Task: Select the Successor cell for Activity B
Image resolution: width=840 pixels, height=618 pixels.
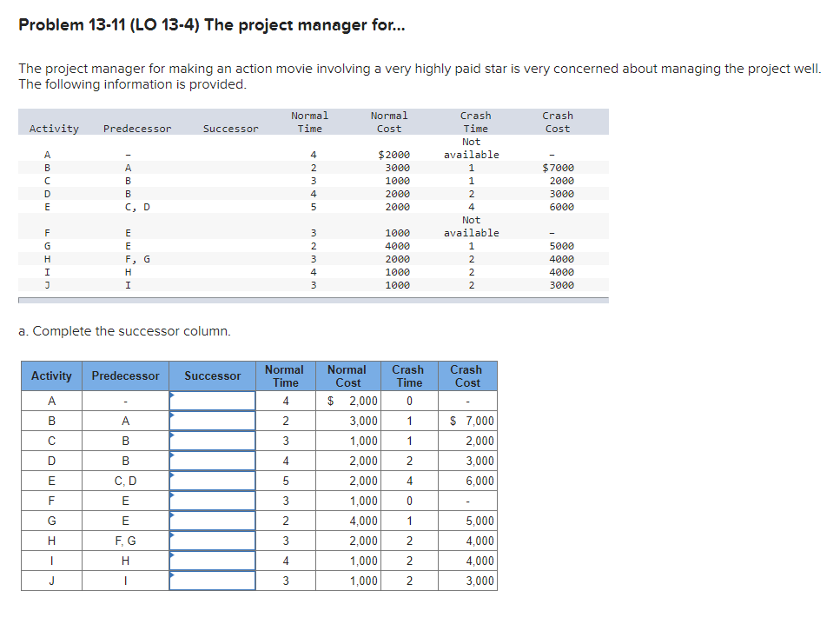Action: (x=212, y=421)
